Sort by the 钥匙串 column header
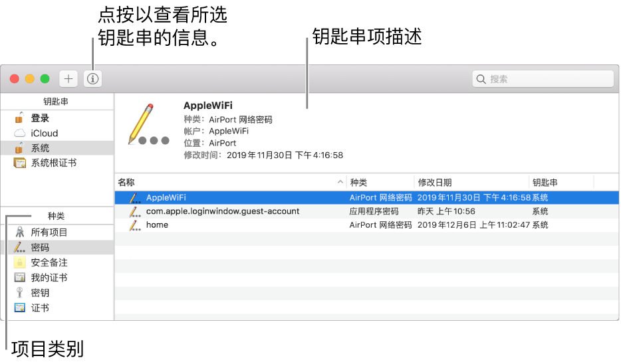Viewport: 621px width, 364px height. [x=561, y=182]
